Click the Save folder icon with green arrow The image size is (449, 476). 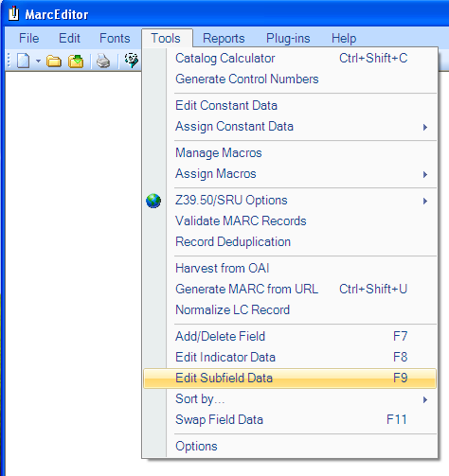tap(76, 61)
